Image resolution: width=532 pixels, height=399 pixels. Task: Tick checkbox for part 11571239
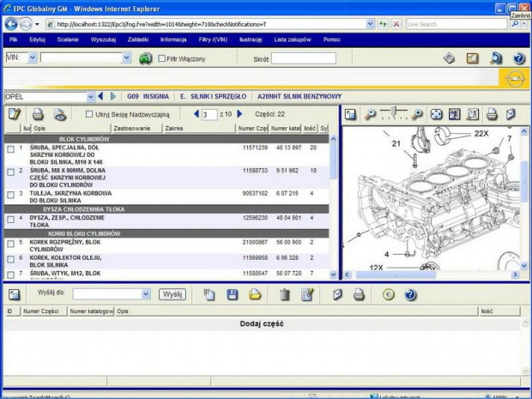[11, 149]
